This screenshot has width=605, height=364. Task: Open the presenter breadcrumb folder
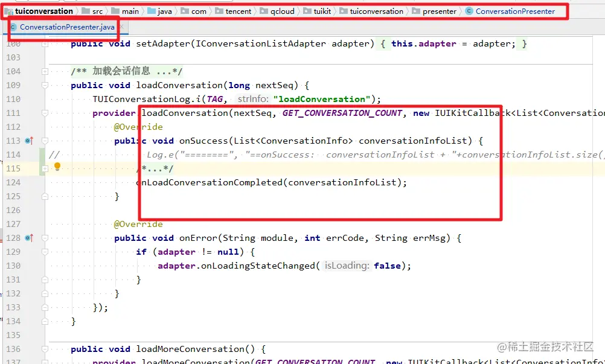tap(435, 11)
